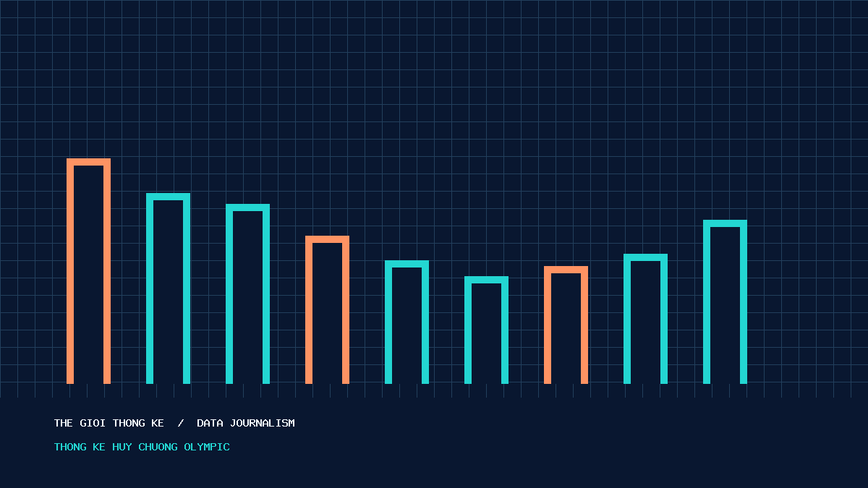Click the third bar, outlined in teal
This screenshot has height=488, width=868.
247,294
